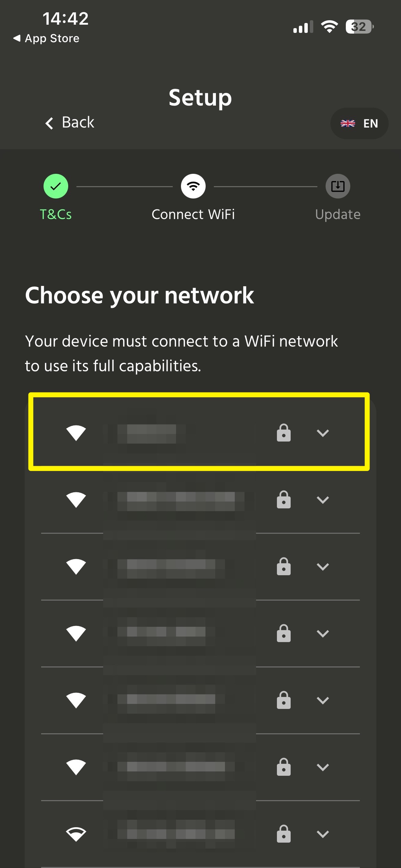
Task: Tap the Update step label
Action: point(338,214)
